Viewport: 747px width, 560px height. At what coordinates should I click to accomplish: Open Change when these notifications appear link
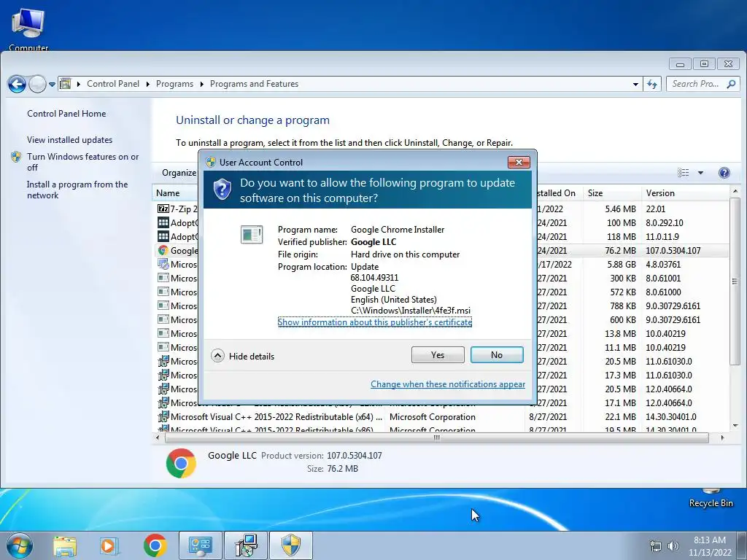point(448,384)
